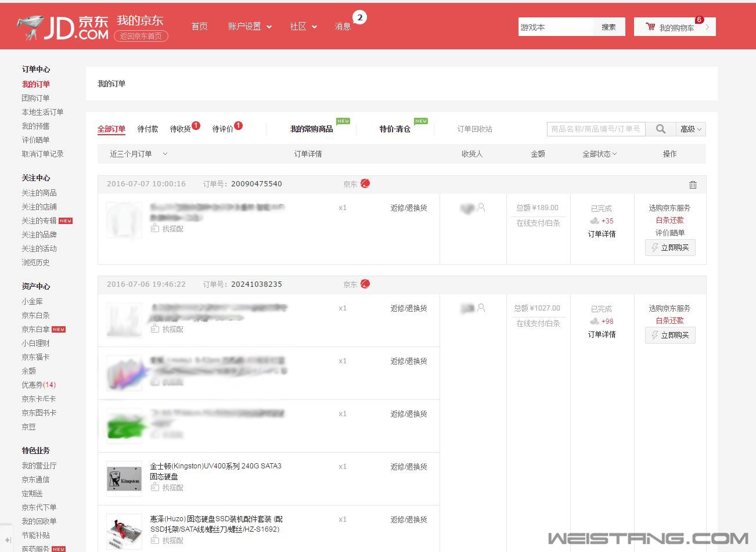Open the 我的常购商品 tab
The height and width of the screenshot is (552, 756).
click(x=312, y=129)
